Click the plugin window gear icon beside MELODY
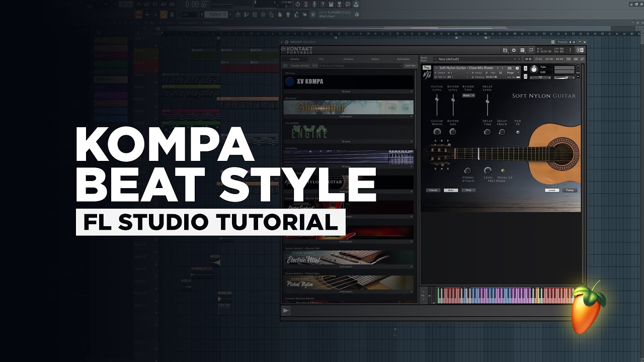 coord(287,42)
